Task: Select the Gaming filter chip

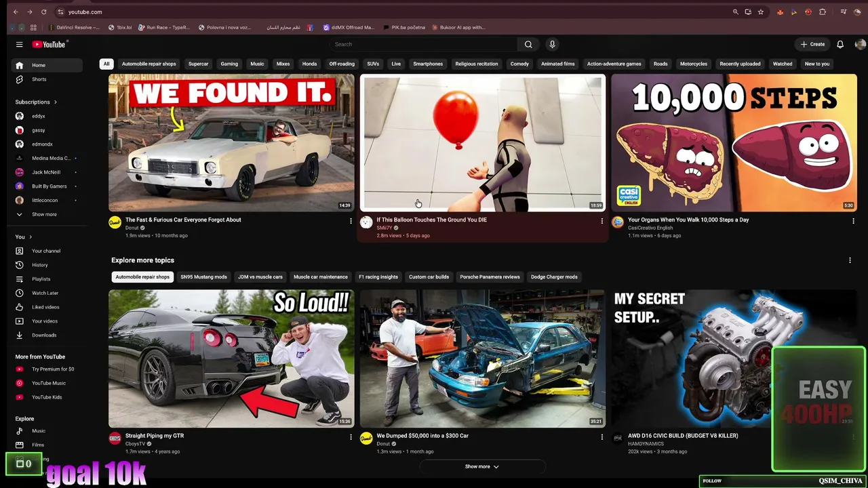Action: [229, 64]
